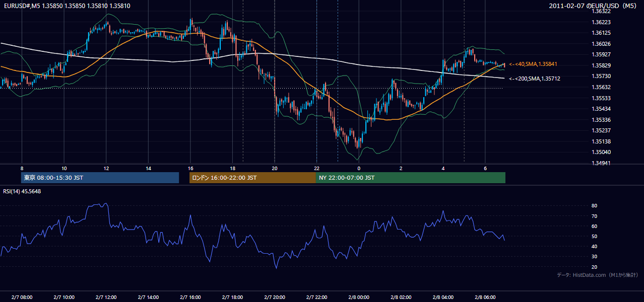Click hour label 10 under the price chart

[x=64, y=168]
